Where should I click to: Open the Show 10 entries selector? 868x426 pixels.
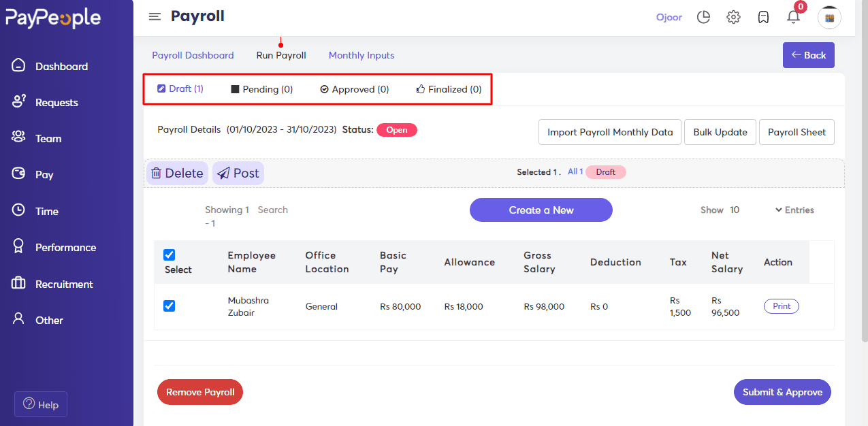pos(720,210)
